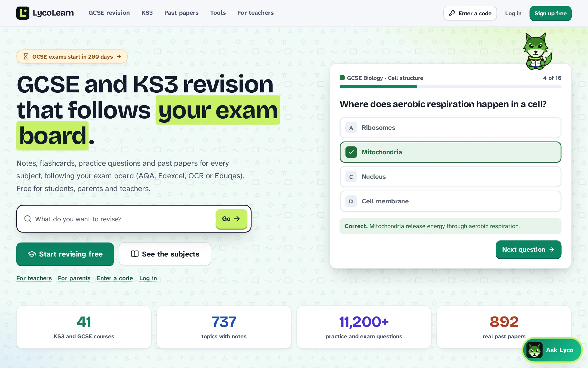This screenshot has width=588, height=368.
Task: Open Past papers menu
Action: [x=182, y=13]
